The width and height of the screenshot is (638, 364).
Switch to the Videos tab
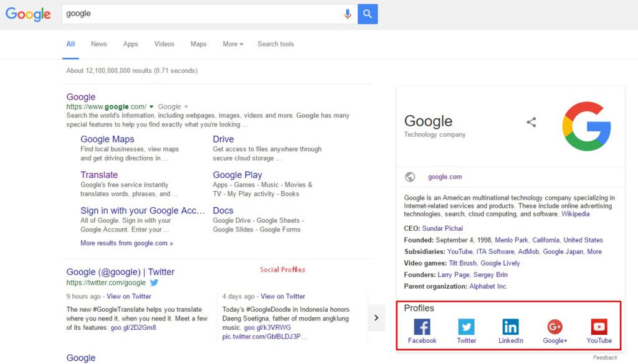click(x=164, y=44)
